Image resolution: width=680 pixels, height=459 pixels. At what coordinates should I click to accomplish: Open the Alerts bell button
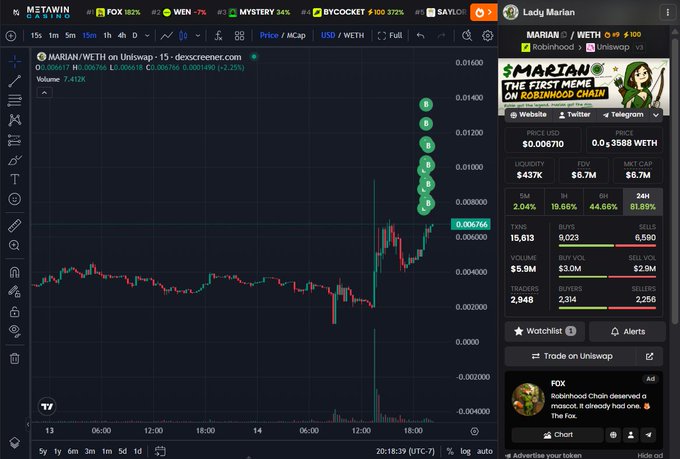coord(627,331)
